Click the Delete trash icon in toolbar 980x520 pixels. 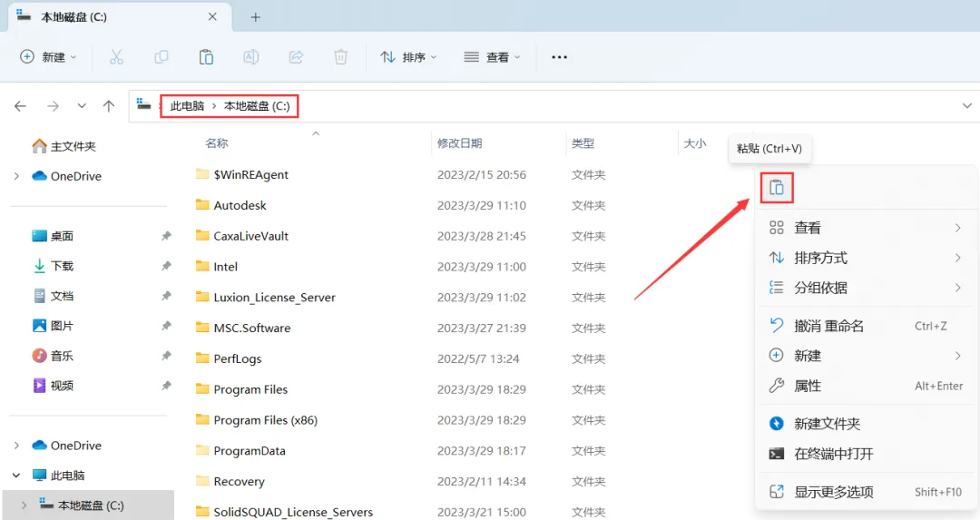pyautogui.click(x=340, y=57)
